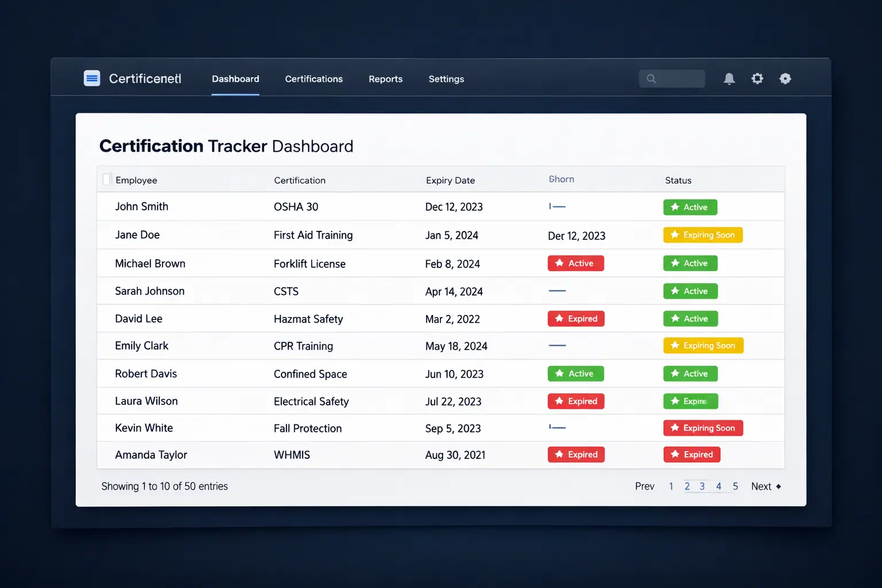This screenshot has height=588, width=882.
Task: Click the Confined Space cell
Action: pos(310,374)
